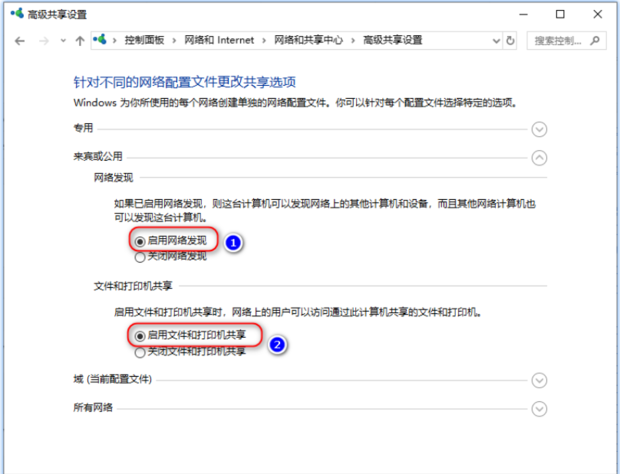The width and height of the screenshot is (620, 474).
Task: Minimize the 高级共享设置 window
Action: [x=524, y=15]
